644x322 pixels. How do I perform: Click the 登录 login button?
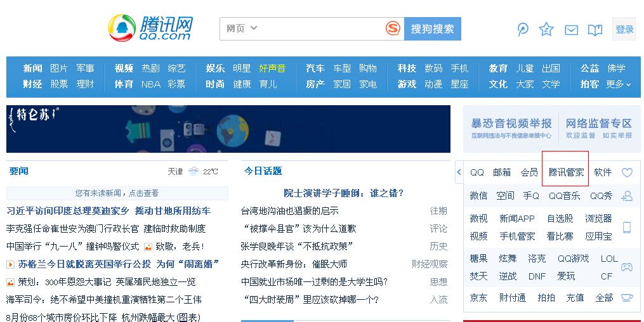(x=624, y=29)
